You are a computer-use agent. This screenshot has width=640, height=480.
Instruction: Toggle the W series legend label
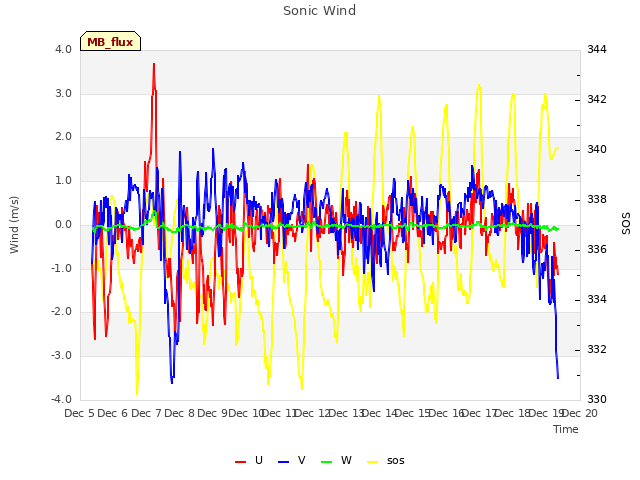(x=346, y=460)
